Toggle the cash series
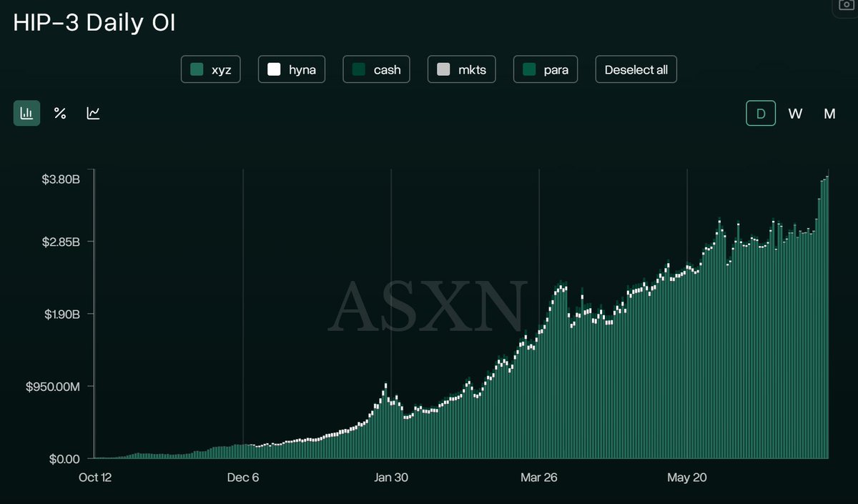 [x=377, y=70]
